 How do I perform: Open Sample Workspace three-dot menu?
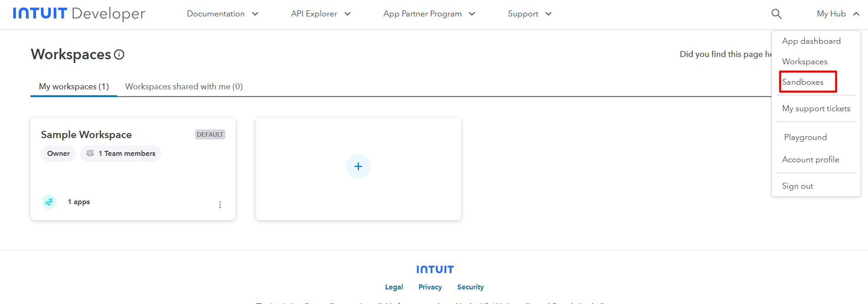click(x=220, y=205)
